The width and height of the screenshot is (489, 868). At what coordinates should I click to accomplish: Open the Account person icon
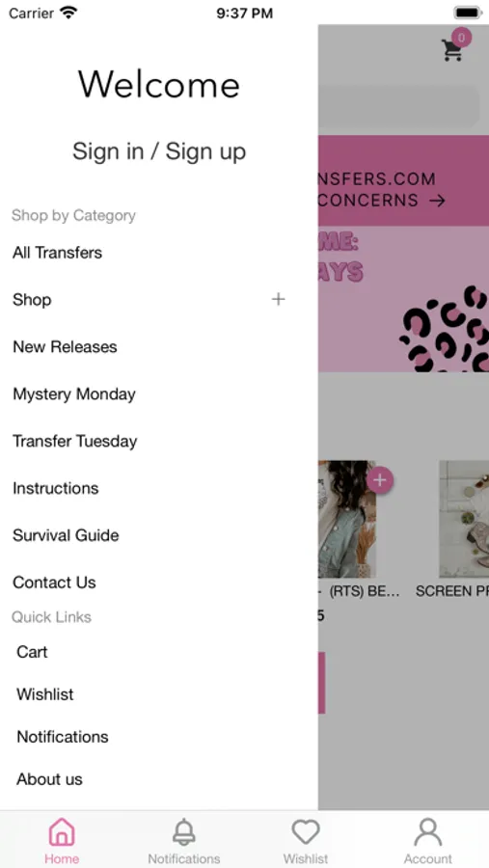click(x=428, y=832)
